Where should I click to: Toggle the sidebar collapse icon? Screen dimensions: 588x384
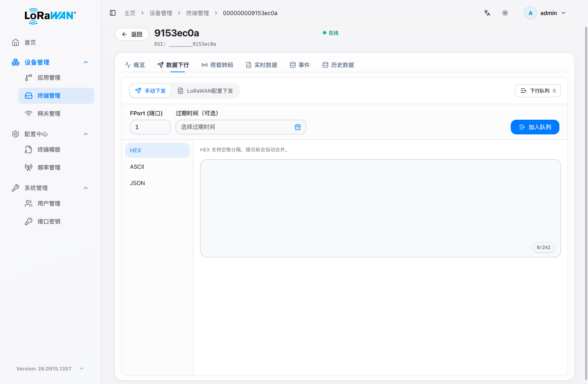tap(113, 13)
